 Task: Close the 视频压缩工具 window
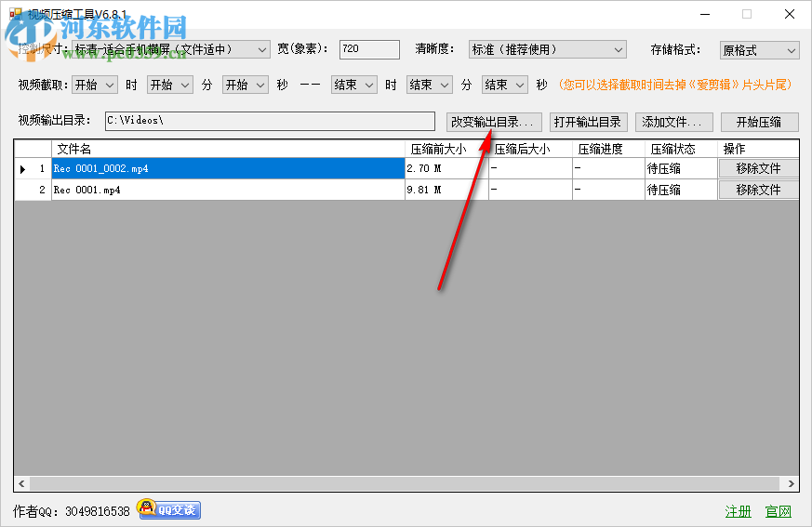(x=790, y=14)
